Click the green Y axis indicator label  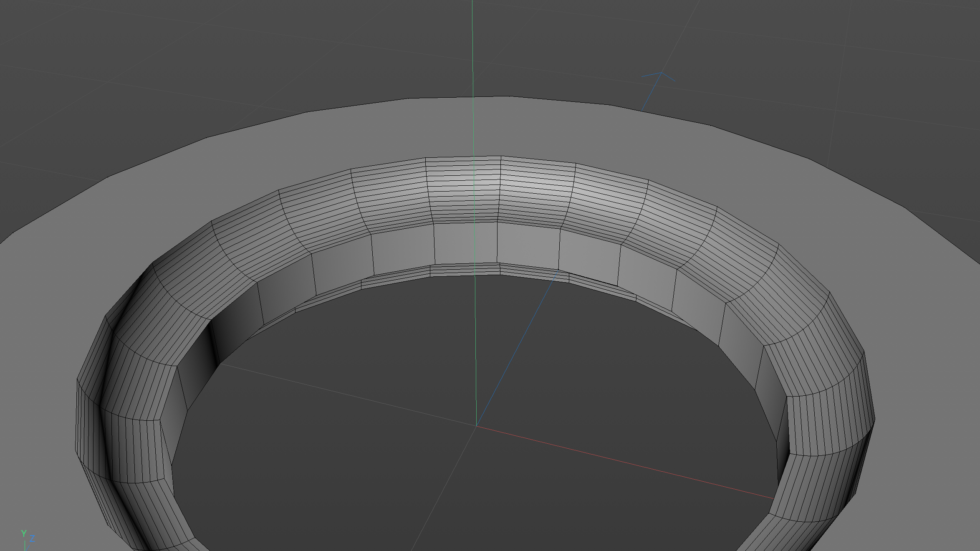24,533
